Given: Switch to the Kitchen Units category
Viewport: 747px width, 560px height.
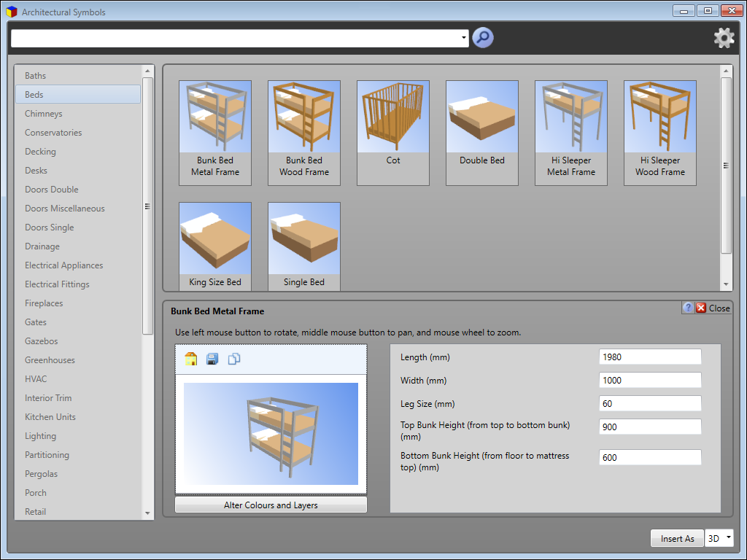Looking at the screenshot, I should click(x=50, y=416).
